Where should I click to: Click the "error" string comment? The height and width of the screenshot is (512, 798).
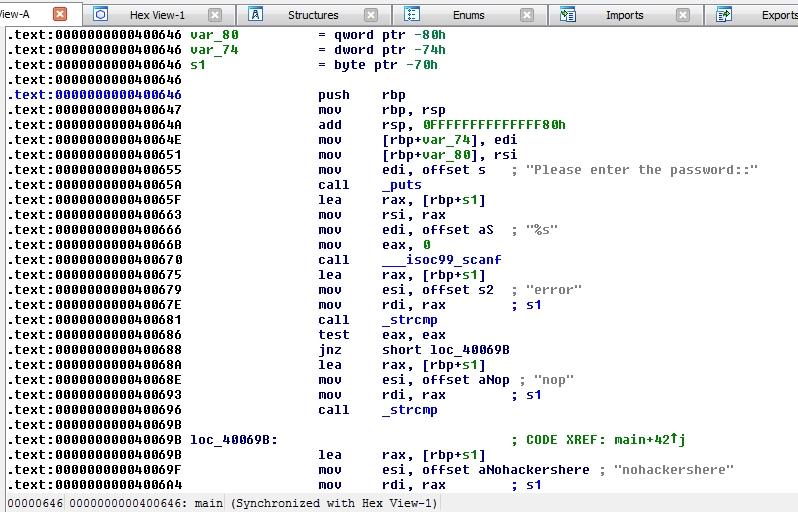[x=554, y=290]
